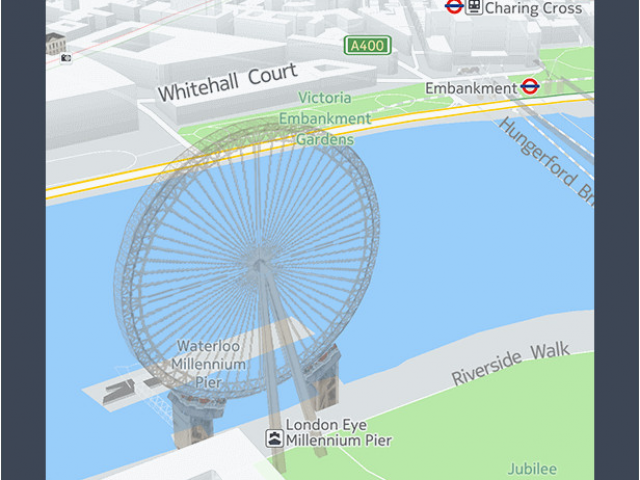The image size is (640, 480).
Task: Click the ferry icon at London Eye Pier
Action: pyautogui.click(x=274, y=438)
